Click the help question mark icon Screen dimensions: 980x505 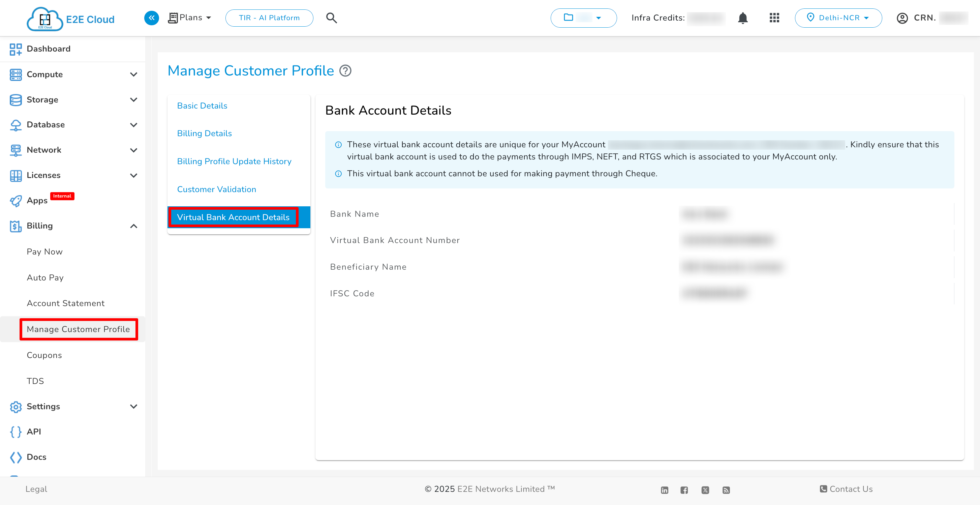coord(345,71)
